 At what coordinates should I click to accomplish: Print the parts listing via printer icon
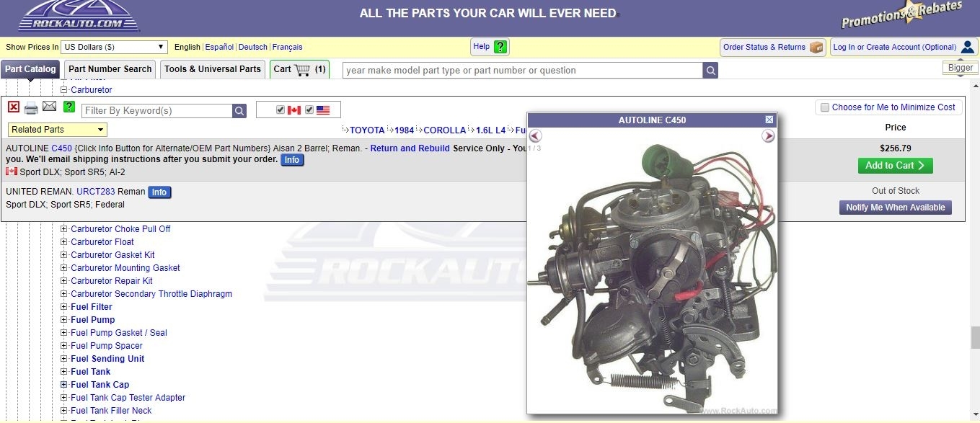click(x=31, y=108)
